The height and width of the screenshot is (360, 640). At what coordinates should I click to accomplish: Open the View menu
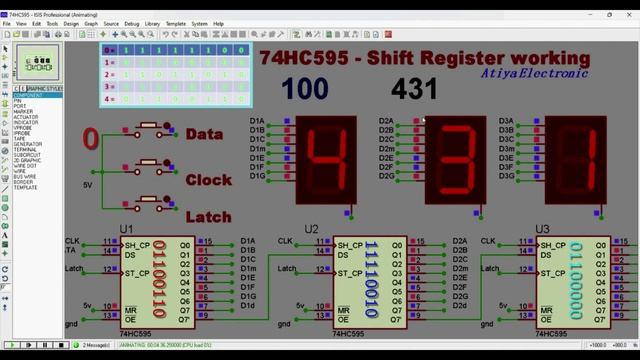tap(21, 24)
